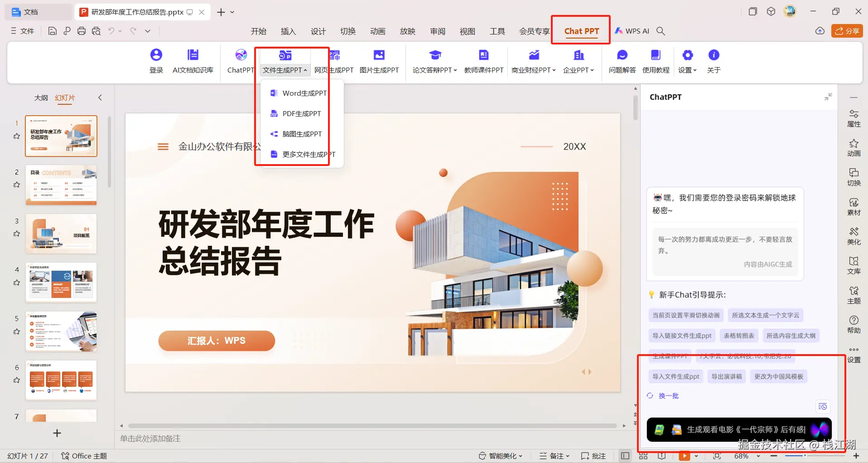The image size is (868, 463).
Task: Open AI文档知识库
Action: pyautogui.click(x=193, y=61)
